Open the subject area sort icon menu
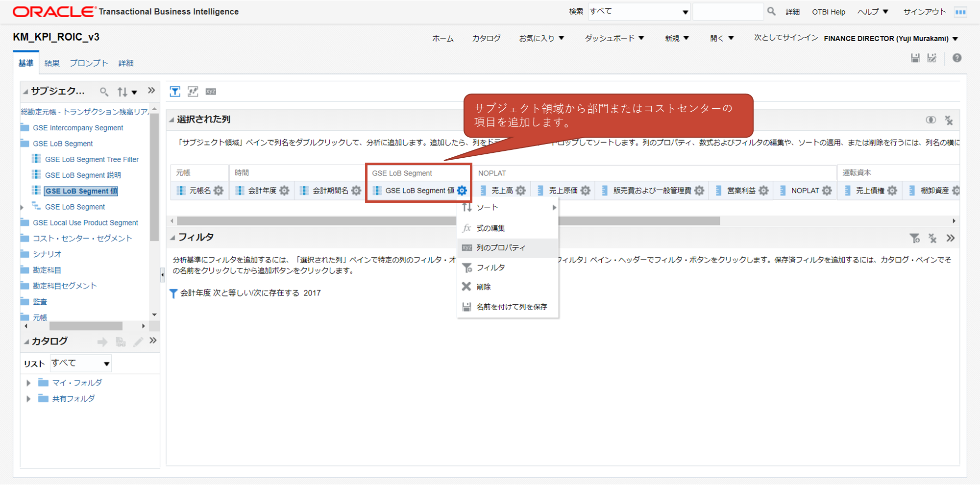Viewport: 980px width, 486px height. (127, 92)
